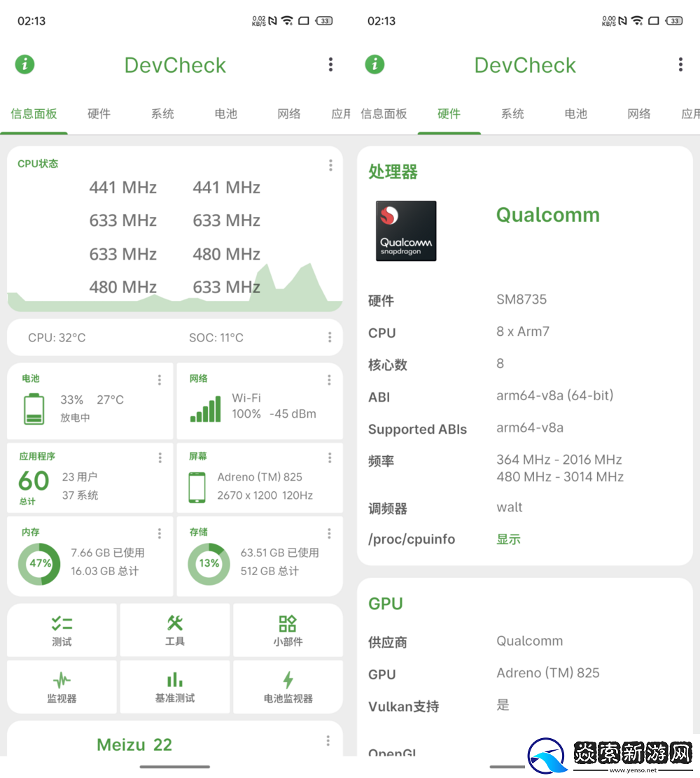Switch to the 电池 tab on right screen

[x=576, y=114]
